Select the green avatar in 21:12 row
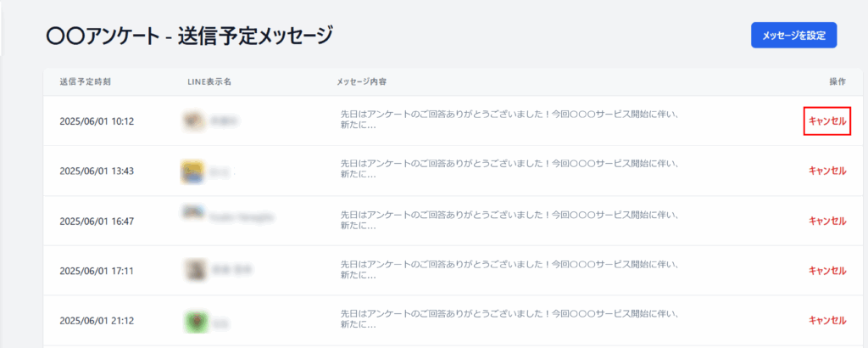 (196, 320)
